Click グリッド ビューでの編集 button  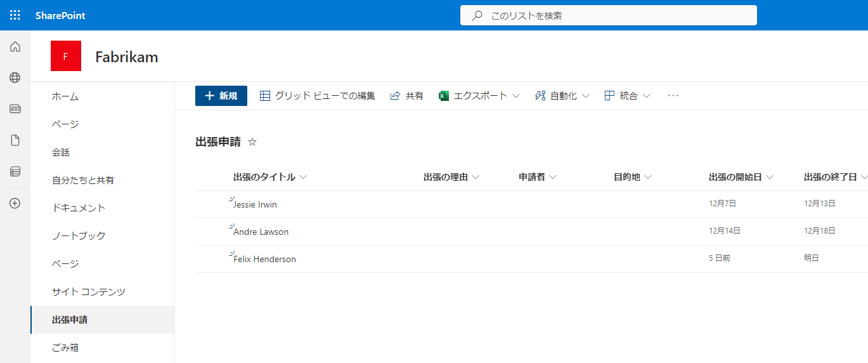(318, 96)
